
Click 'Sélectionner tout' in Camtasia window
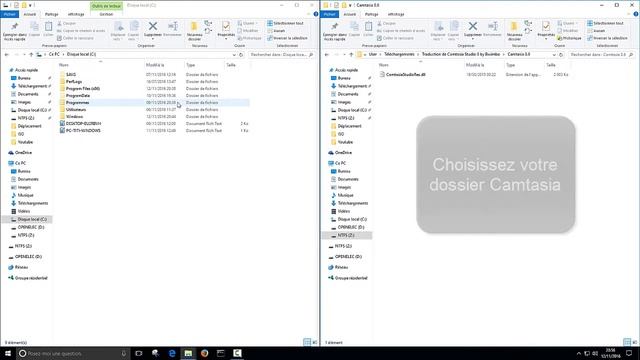pyautogui.click(x=605, y=23)
